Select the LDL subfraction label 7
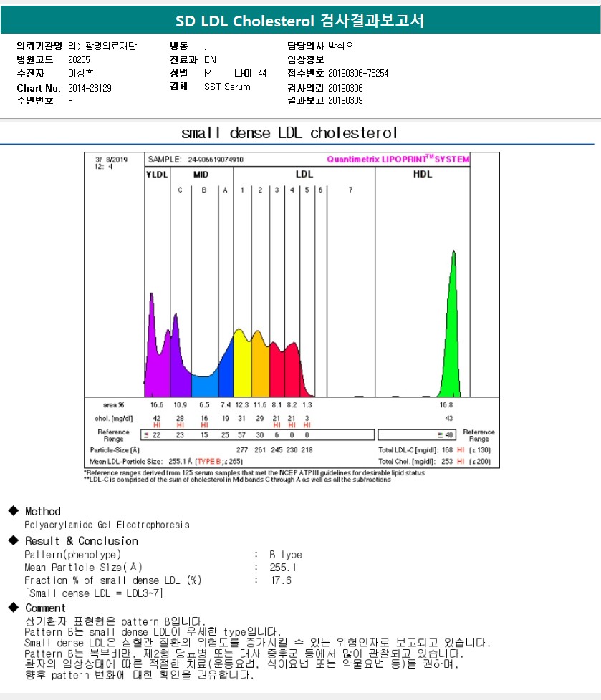The image size is (601, 700). 350,190
